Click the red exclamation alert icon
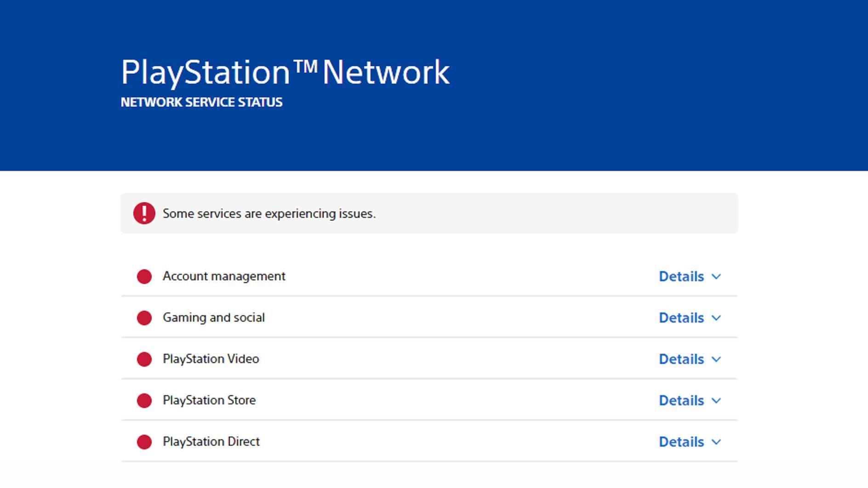The width and height of the screenshot is (868, 488). (144, 213)
